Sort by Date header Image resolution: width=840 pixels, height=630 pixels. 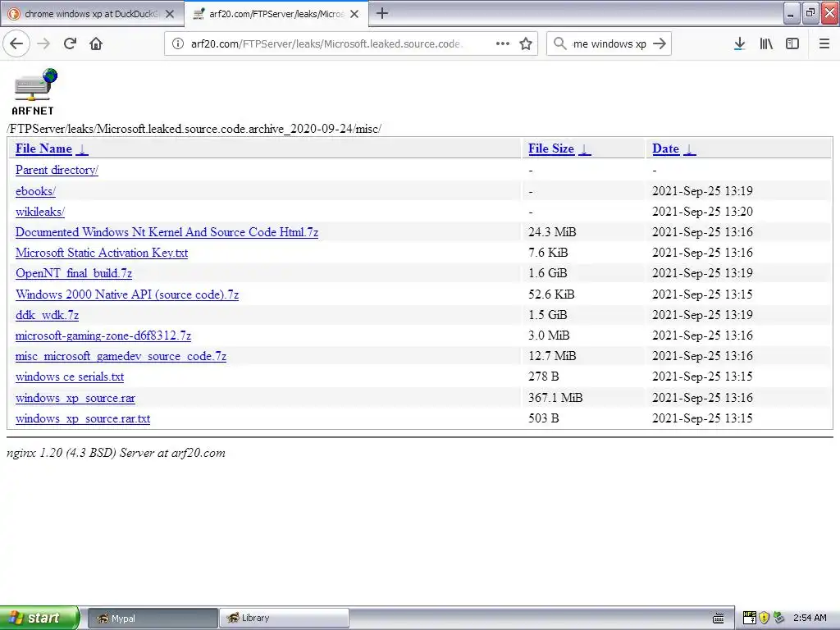[x=666, y=148]
